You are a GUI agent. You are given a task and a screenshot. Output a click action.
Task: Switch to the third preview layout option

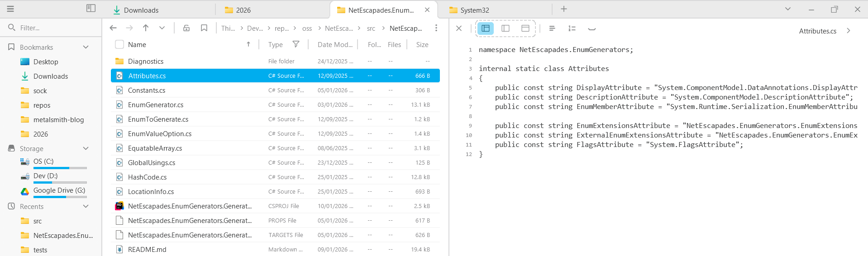click(525, 28)
